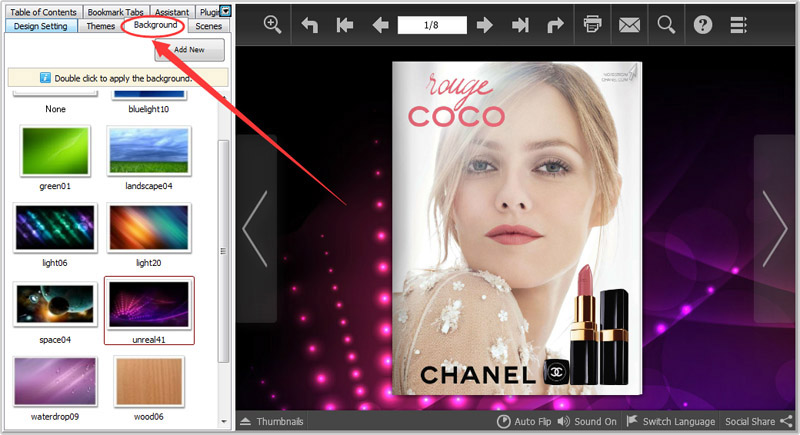Click the print icon

click(593, 25)
